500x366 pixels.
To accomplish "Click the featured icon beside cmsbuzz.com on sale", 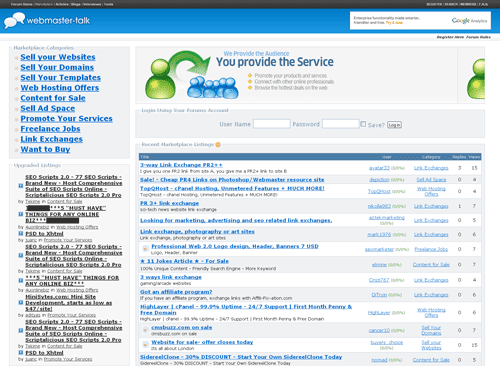I will point(145,330).
